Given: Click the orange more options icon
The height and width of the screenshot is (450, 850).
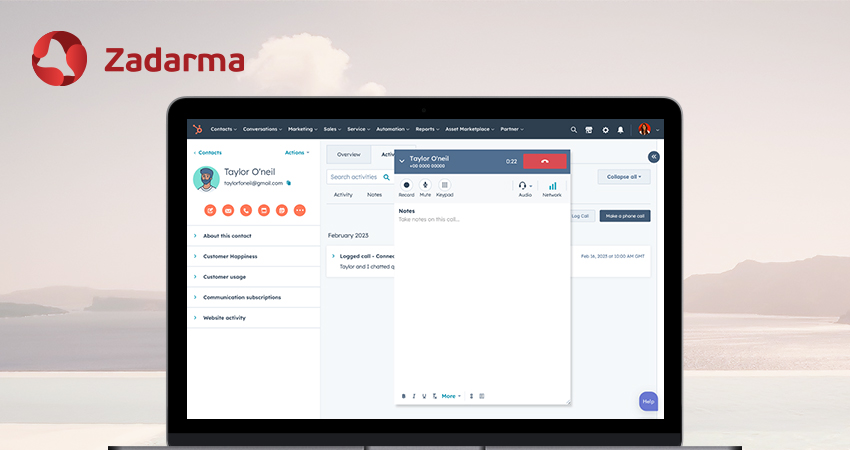Looking at the screenshot, I should 299,210.
